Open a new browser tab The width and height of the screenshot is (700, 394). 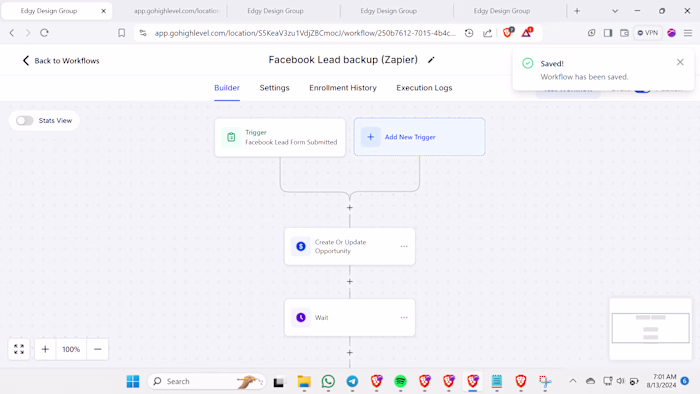[x=577, y=11]
